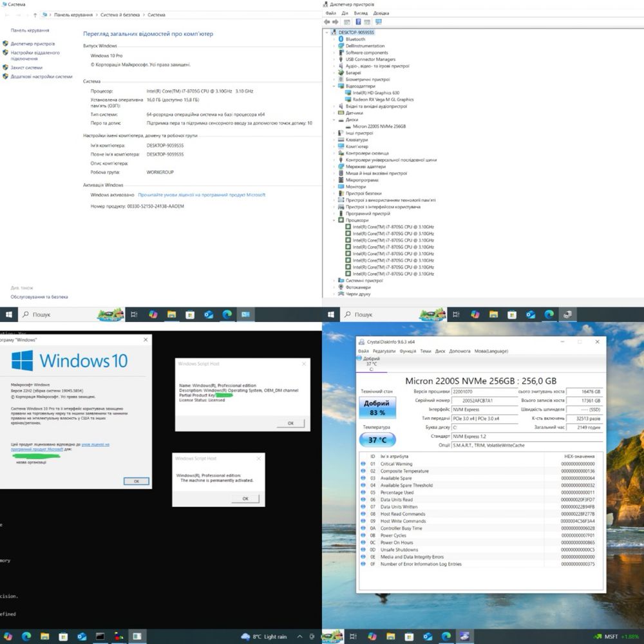The height and width of the screenshot is (644, 644).
Task: Open the Дія menu in Device Manager
Action: click(x=345, y=13)
